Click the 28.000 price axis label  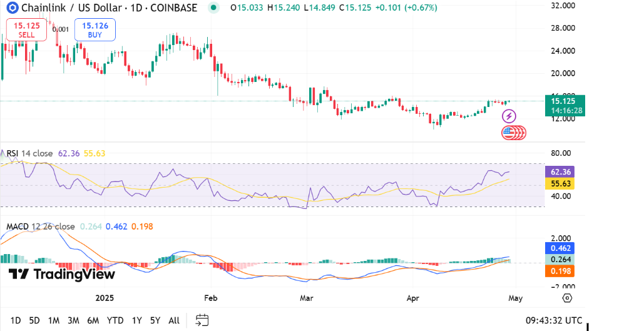pyautogui.click(x=563, y=28)
